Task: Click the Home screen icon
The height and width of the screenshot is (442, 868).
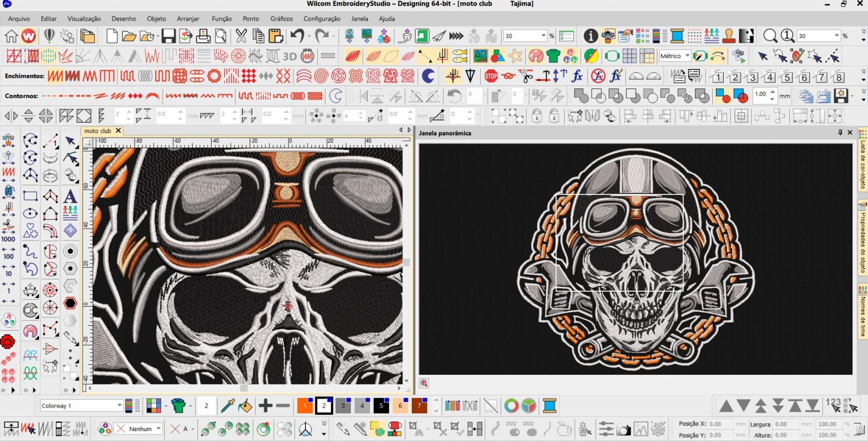Action: coord(11,36)
